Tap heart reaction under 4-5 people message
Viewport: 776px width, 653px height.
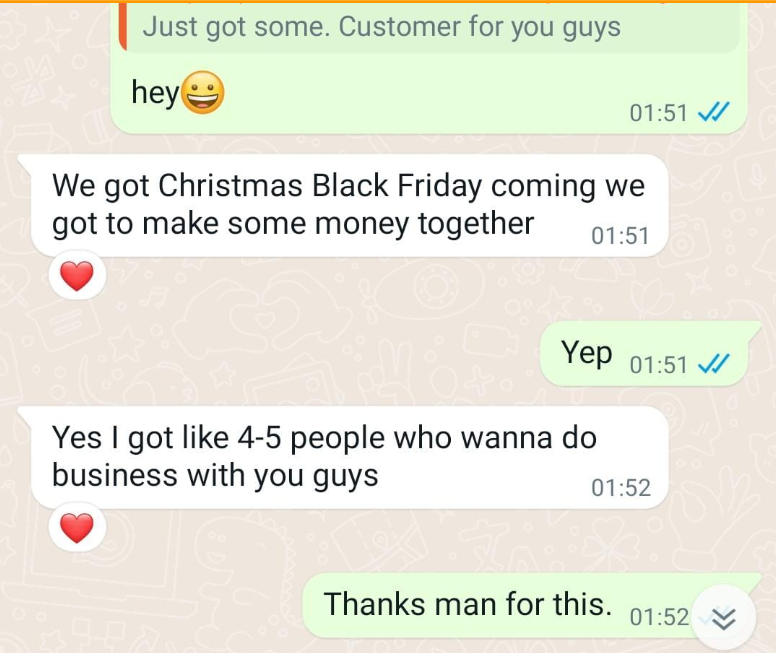77,528
